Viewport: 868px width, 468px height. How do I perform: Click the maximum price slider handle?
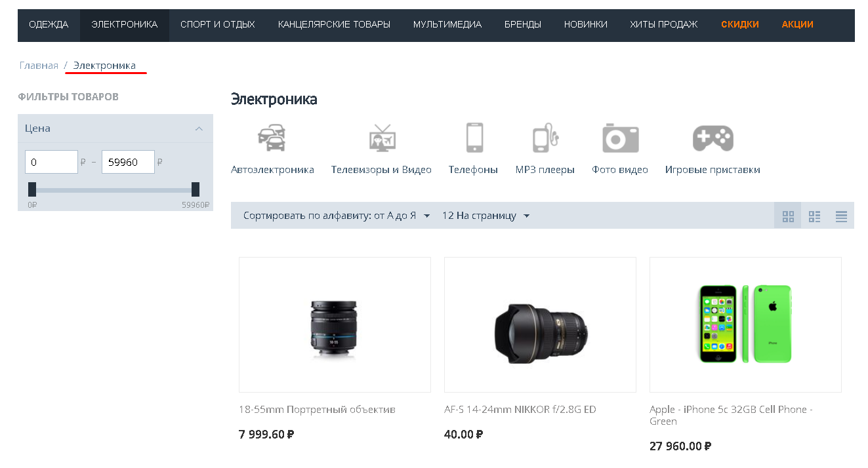196,189
